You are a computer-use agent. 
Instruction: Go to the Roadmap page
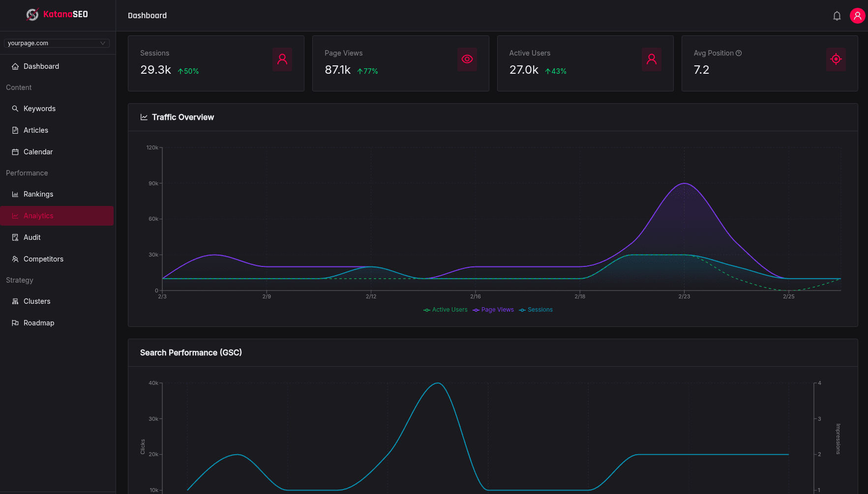38,323
